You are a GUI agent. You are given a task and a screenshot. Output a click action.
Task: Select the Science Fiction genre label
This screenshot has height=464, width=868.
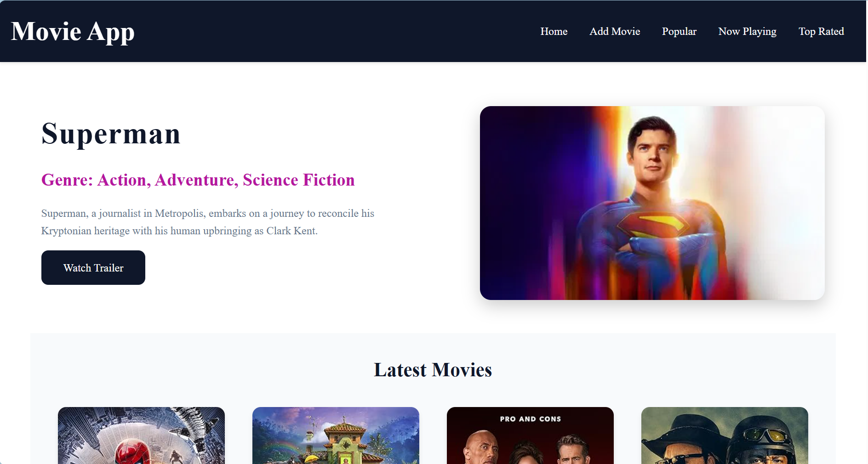click(x=298, y=180)
